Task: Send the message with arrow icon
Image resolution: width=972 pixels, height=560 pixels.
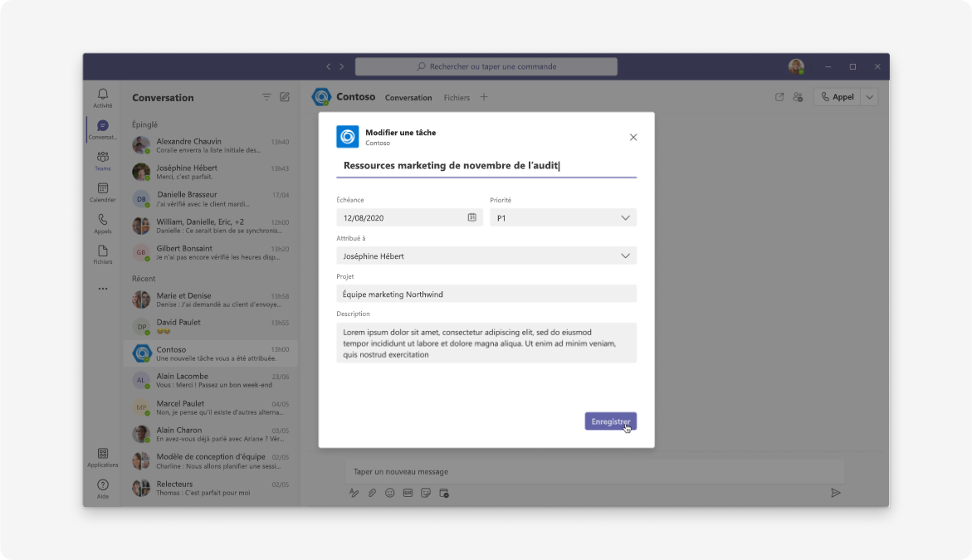Action: pos(836,493)
